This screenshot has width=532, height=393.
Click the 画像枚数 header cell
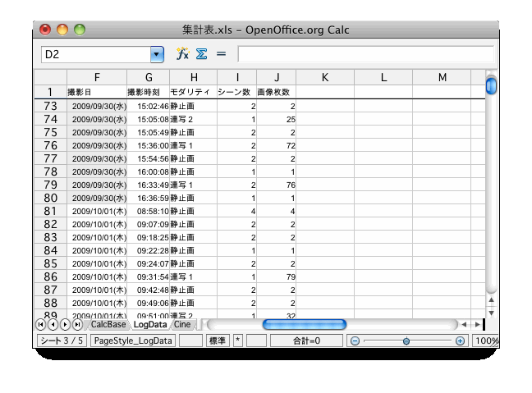coord(277,92)
